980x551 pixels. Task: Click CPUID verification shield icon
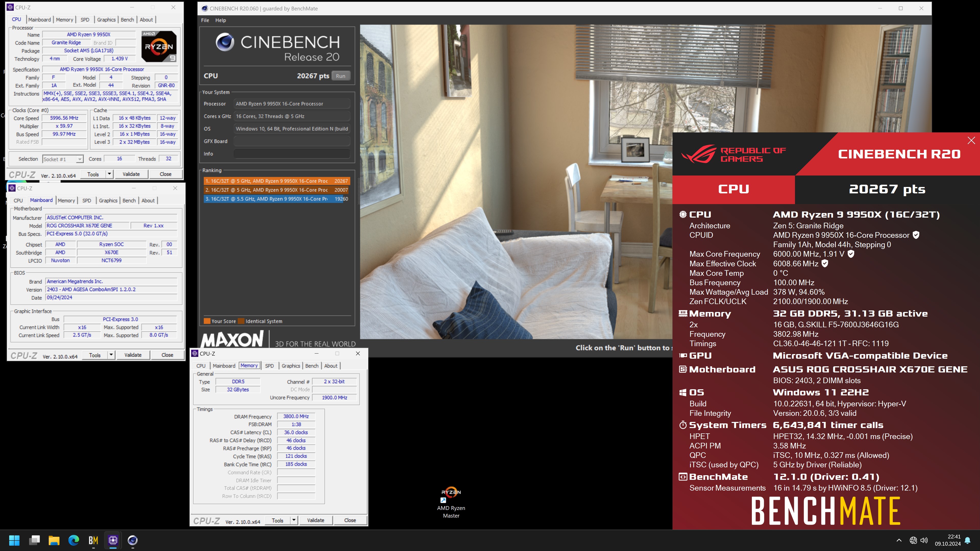916,235
